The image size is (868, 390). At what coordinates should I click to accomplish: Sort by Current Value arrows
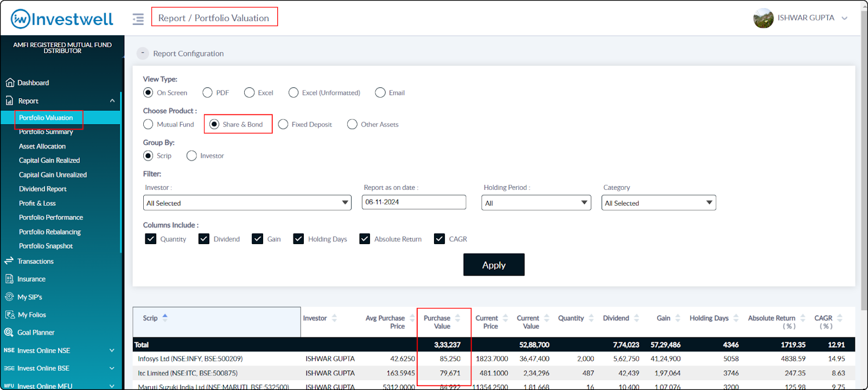(x=547, y=318)
